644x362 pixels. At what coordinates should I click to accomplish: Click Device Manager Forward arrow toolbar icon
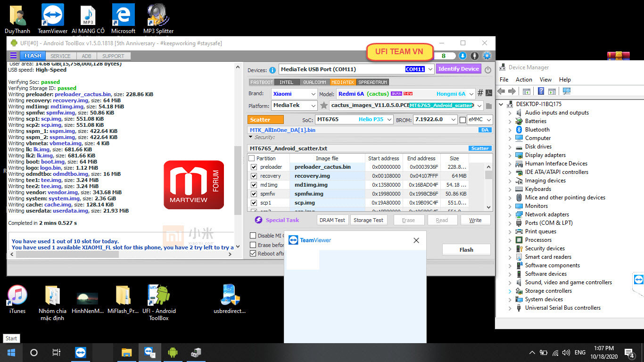[512, 91]
